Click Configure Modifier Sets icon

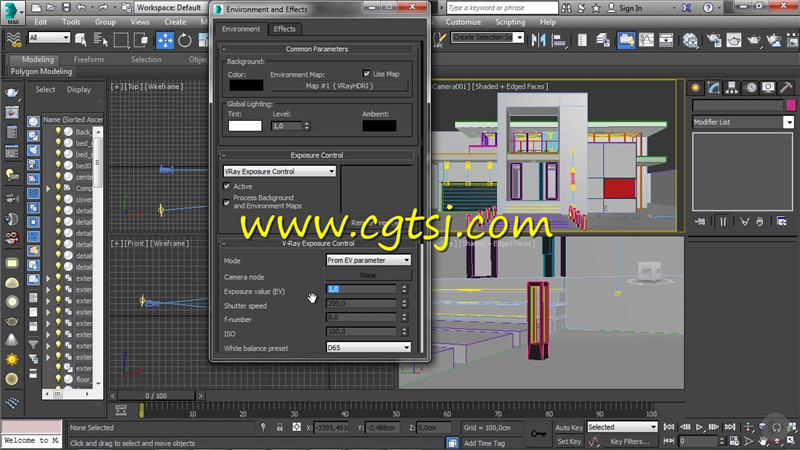[x=781, y=221]
